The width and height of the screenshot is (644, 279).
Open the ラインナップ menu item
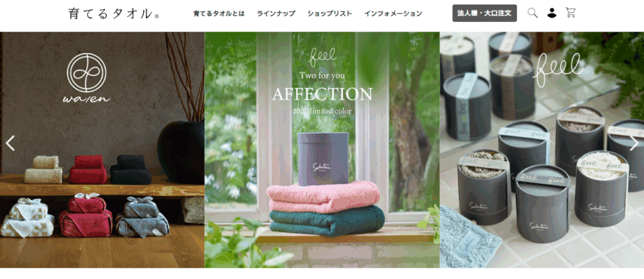(x=276, y=13)
